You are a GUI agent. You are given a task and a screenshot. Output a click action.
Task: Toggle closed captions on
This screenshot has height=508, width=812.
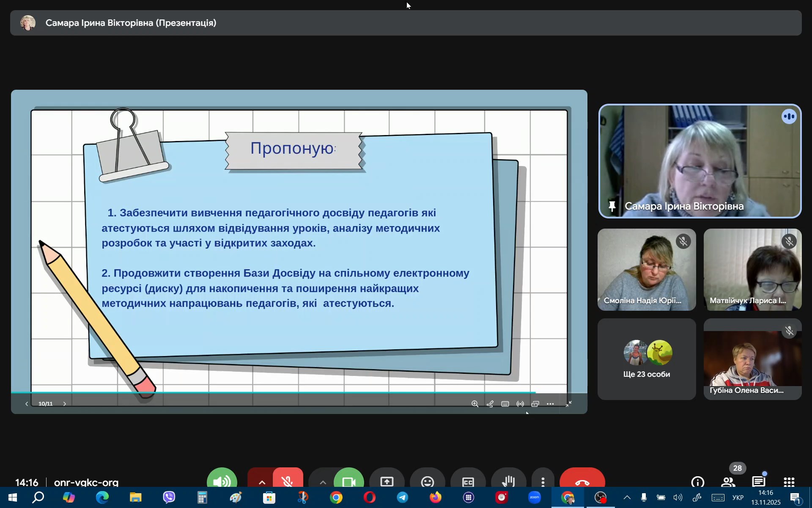[468, 480]
